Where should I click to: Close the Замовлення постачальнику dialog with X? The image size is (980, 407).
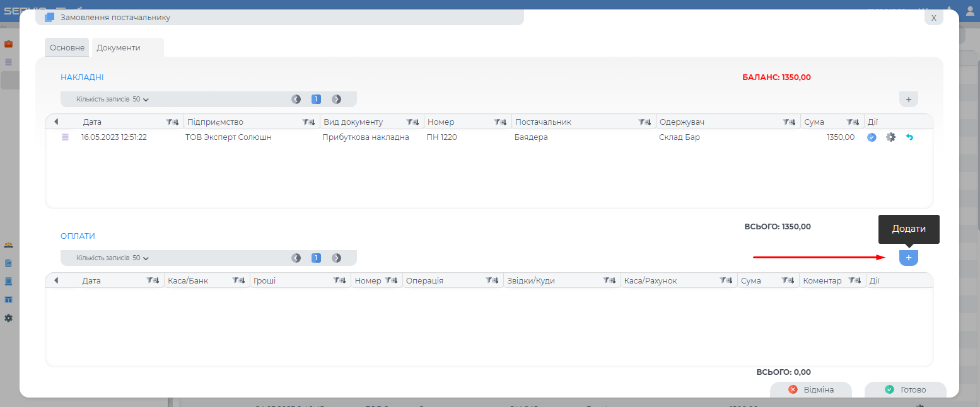(933, 18)
